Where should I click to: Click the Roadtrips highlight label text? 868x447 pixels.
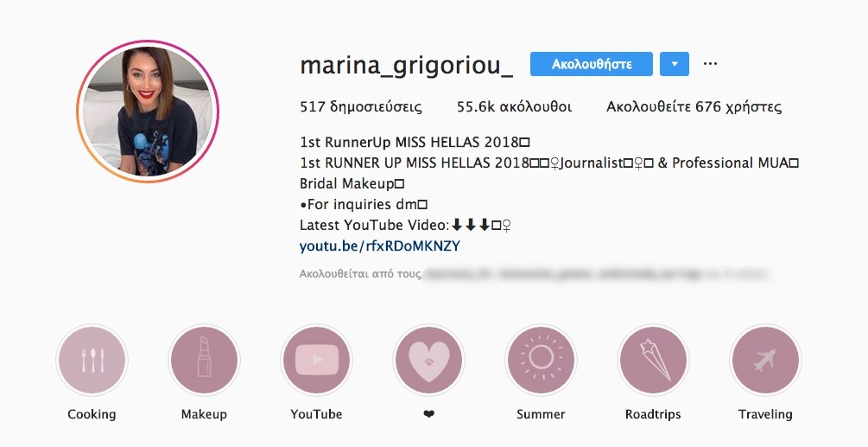[653, 414]
